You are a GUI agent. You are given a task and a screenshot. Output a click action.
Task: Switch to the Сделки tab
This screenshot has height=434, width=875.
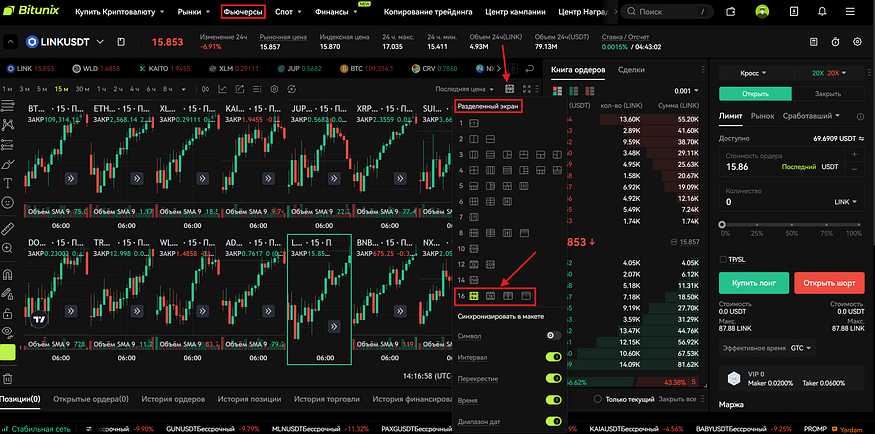631,70
